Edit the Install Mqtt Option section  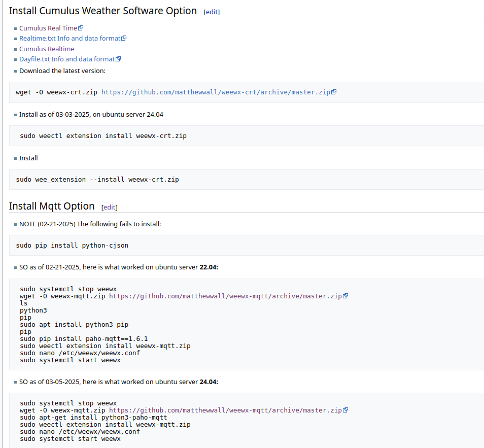(x=110, y=207)
